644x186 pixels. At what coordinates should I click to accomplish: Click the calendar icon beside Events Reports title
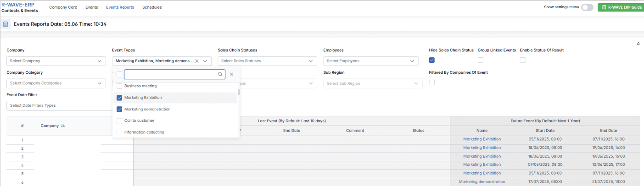click(6, 24)
